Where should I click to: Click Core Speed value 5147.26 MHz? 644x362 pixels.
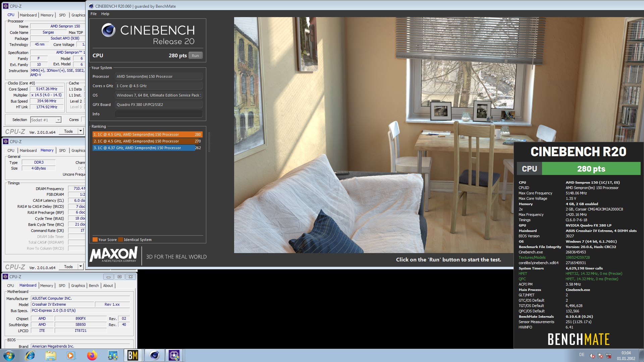point(47,89)
